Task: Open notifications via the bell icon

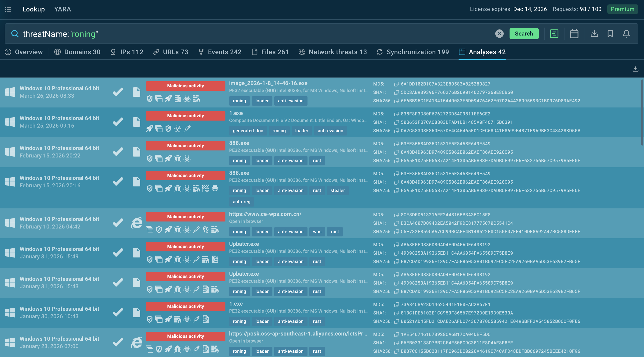Action: pyautogui.click(x=626, y=34)
